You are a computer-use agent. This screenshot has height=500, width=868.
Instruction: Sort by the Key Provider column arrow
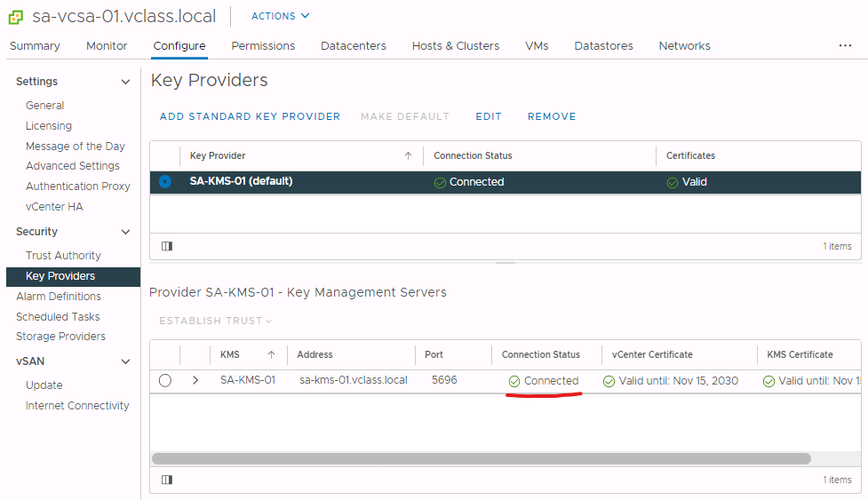coord(408,155)
